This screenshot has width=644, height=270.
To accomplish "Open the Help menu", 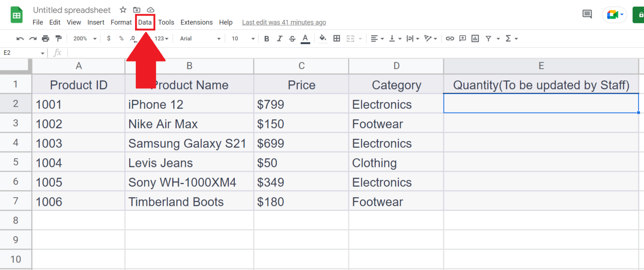I will click(x=226, y=22).
